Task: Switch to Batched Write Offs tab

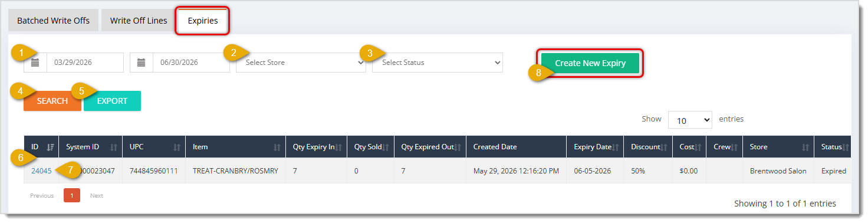Action: [54, 21]
